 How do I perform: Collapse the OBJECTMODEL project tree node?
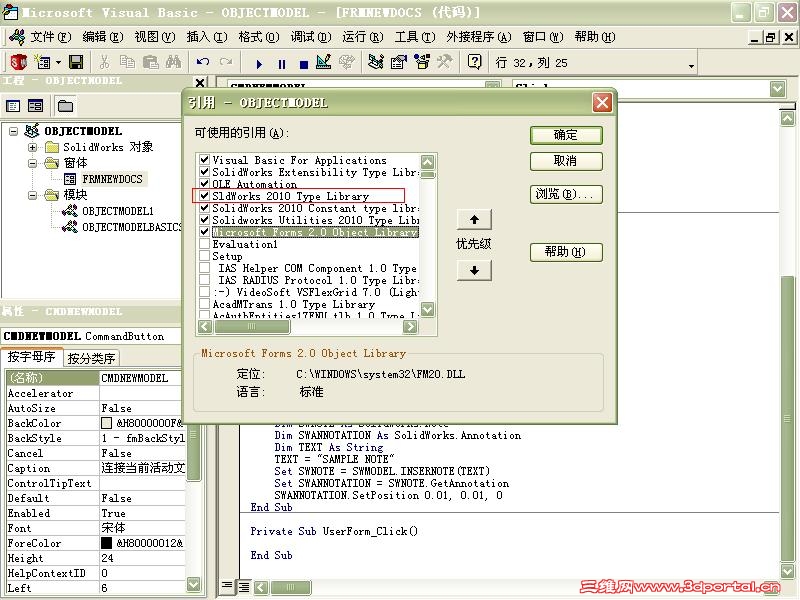point(14,132)
